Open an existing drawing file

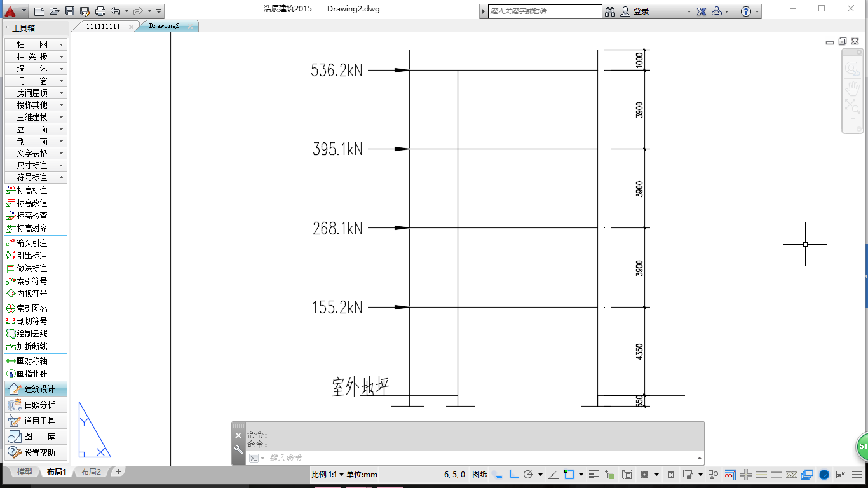click(55, 11)
